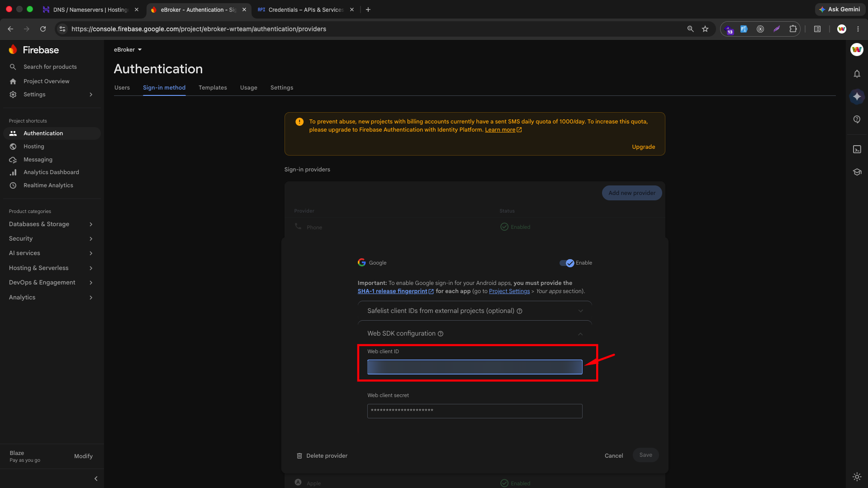The image size is (868, 488).
Task: Click Delete provider button
Action: click(322, 456)
